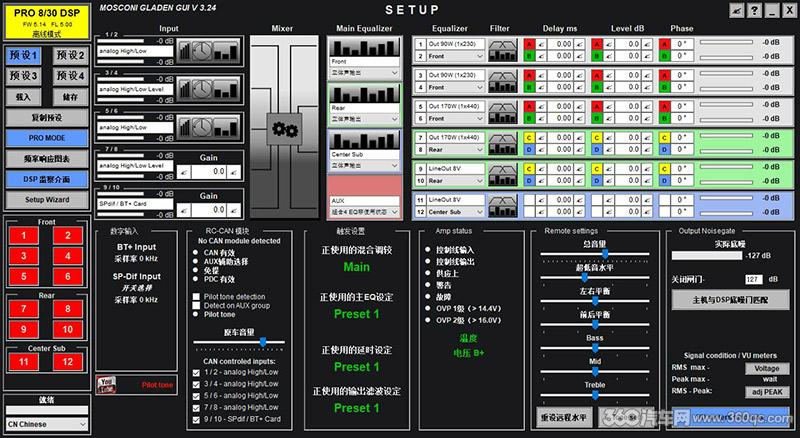
Task: Click the clock delay icon for input 1/2
Action: click(203, 51)
